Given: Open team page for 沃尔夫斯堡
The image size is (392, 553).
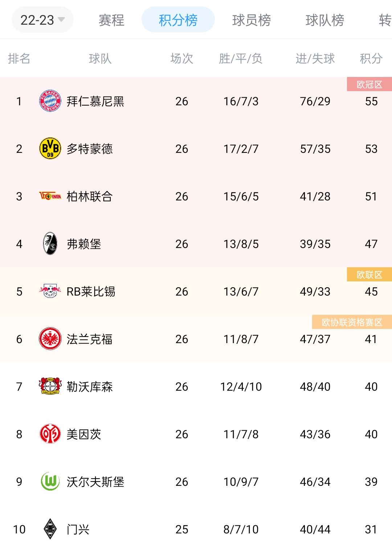Looking at the screenshot, I should (95, 482).
